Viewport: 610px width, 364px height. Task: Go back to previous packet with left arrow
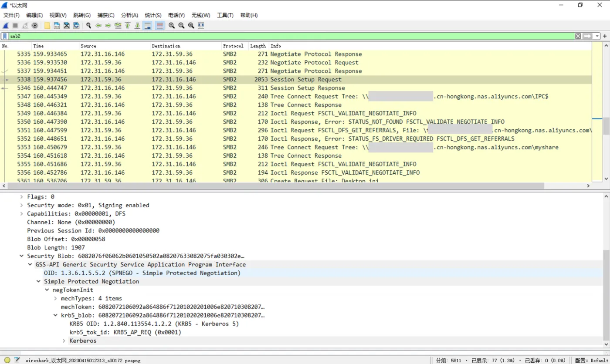98,26
